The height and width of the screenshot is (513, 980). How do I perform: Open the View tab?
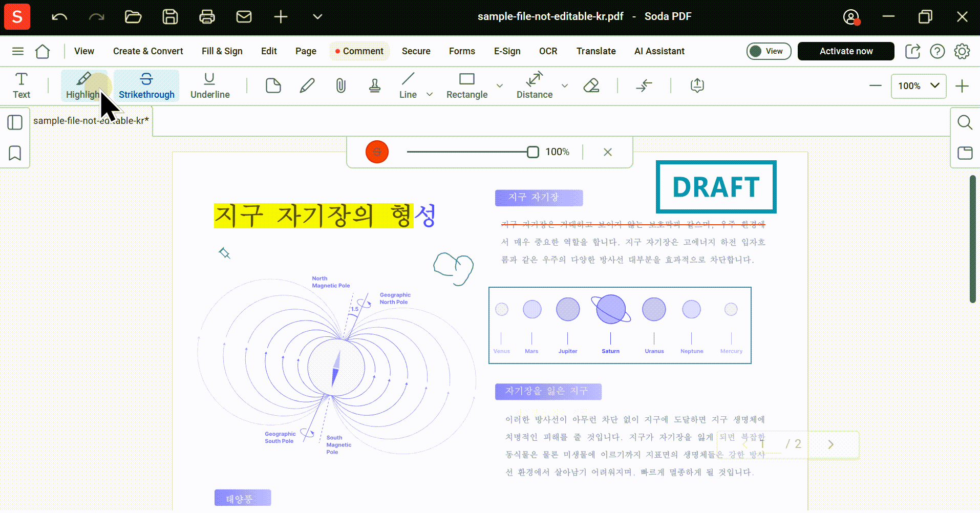(84, 51)
